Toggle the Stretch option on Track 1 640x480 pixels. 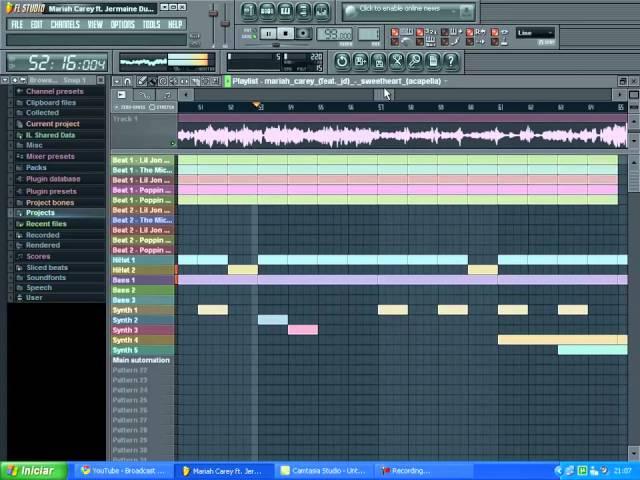pos(163,107)
